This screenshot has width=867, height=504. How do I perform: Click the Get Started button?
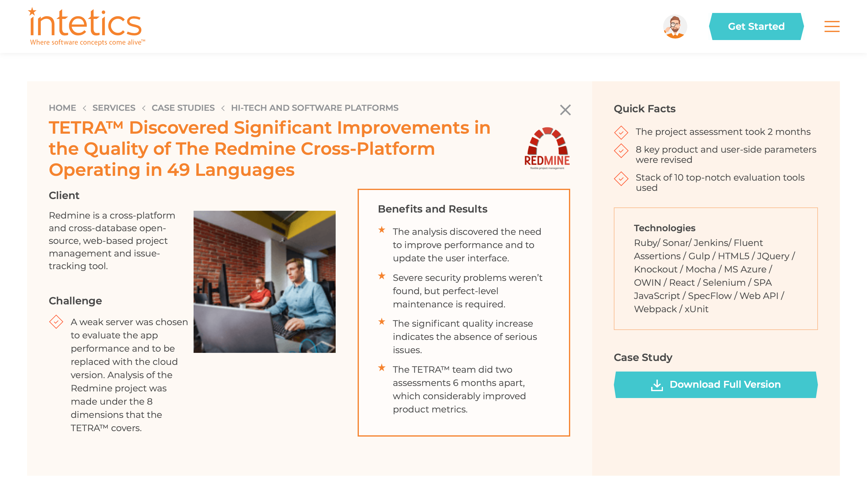pos(757,26)
